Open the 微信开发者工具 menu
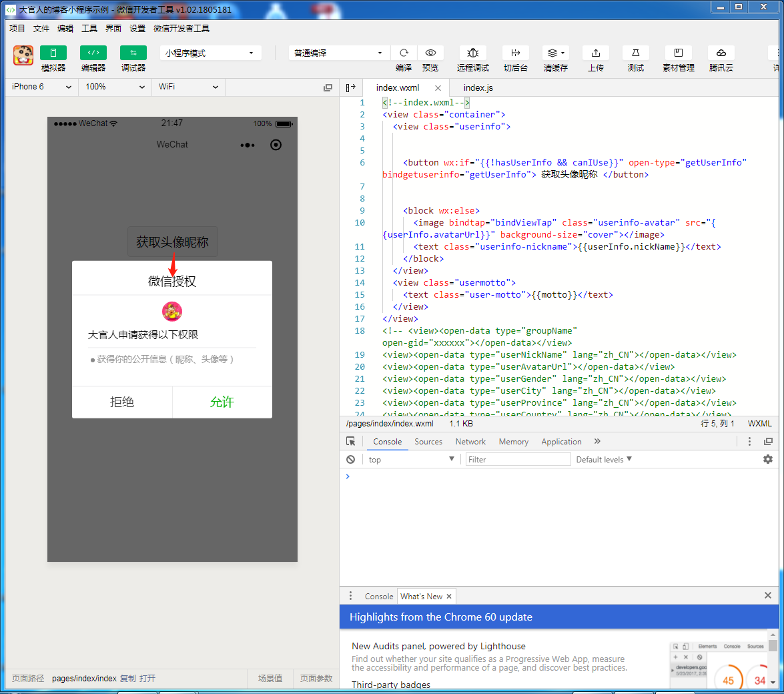Screen dimensions: 784x694 181,29
